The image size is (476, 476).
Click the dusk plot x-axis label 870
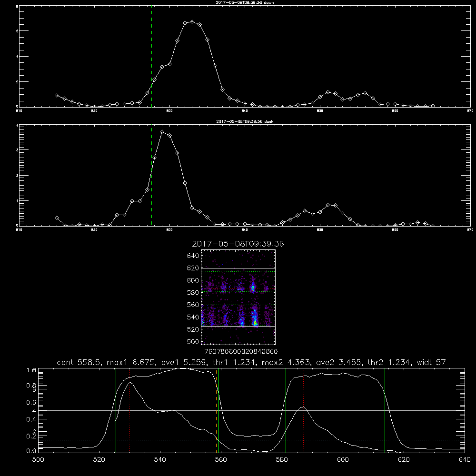[470, 230]
